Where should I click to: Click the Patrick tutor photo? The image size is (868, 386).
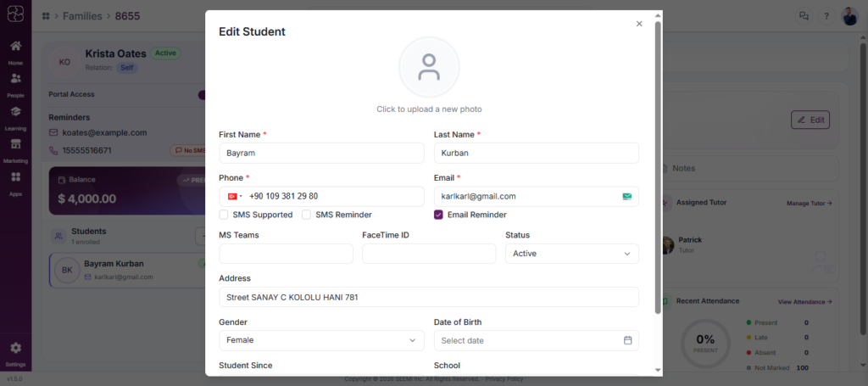tap(668, 245)
